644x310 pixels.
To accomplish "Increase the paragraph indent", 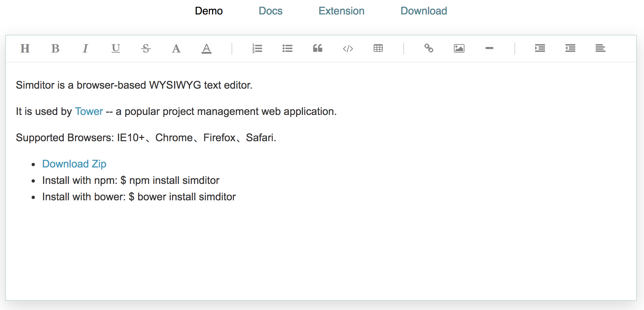I will [540, 49].
